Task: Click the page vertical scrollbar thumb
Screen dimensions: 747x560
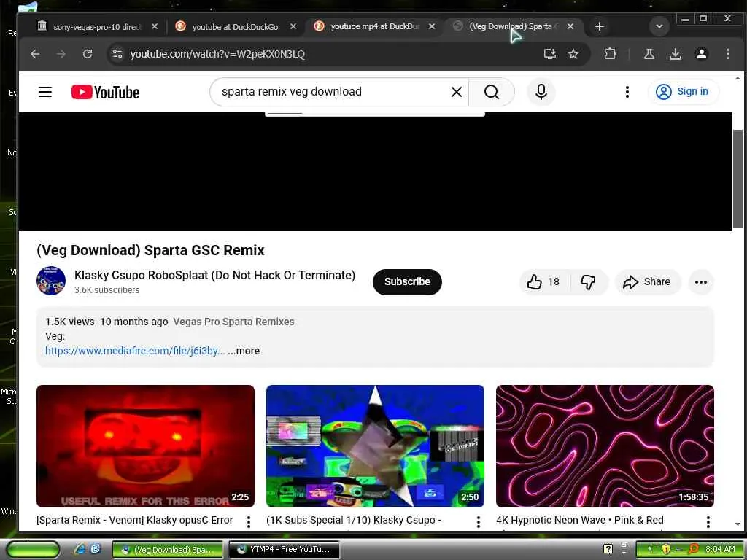Action: click(738, 179)
